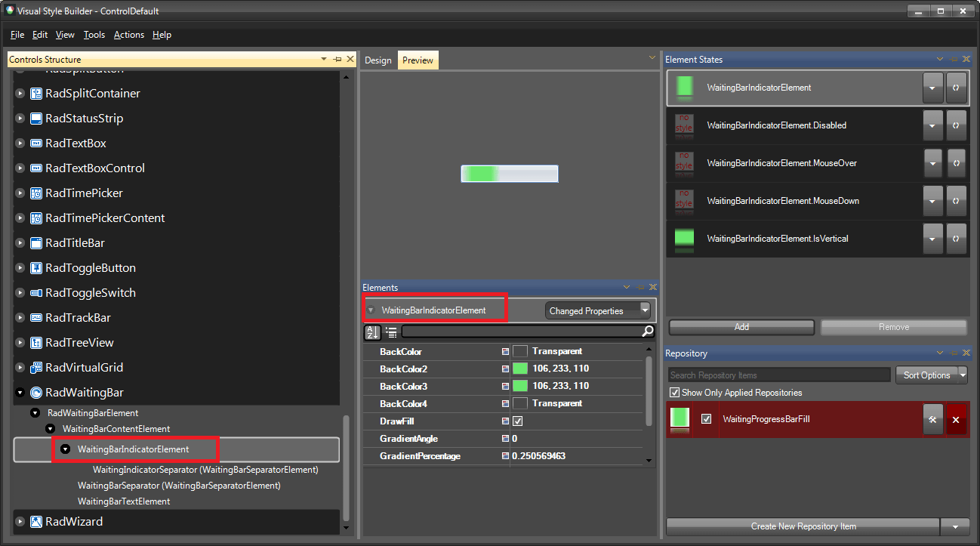Screen dimensions: 980x546
Task: Click the Add button in Element States
Action: pyautogui.click(x=741, y=327)
